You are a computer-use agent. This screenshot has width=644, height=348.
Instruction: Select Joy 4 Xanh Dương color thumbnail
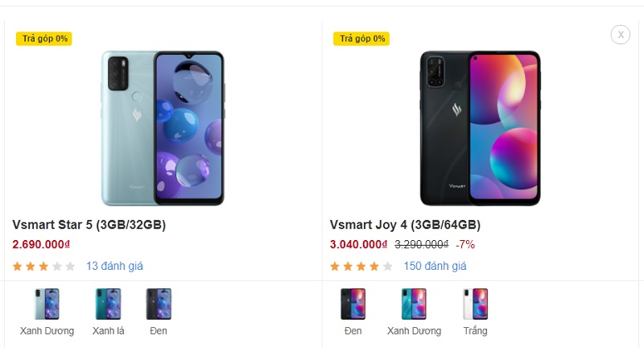(x=414, y=304)
